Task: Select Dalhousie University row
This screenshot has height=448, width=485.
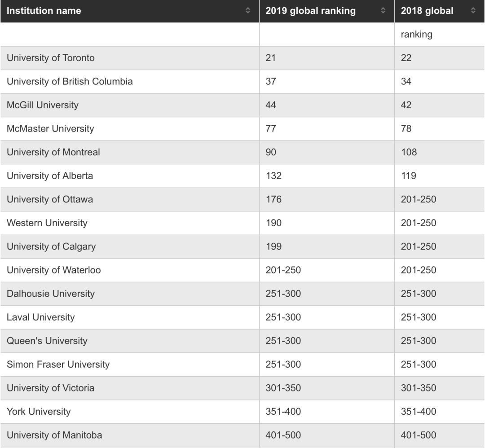Action: [x=242, y=294]
